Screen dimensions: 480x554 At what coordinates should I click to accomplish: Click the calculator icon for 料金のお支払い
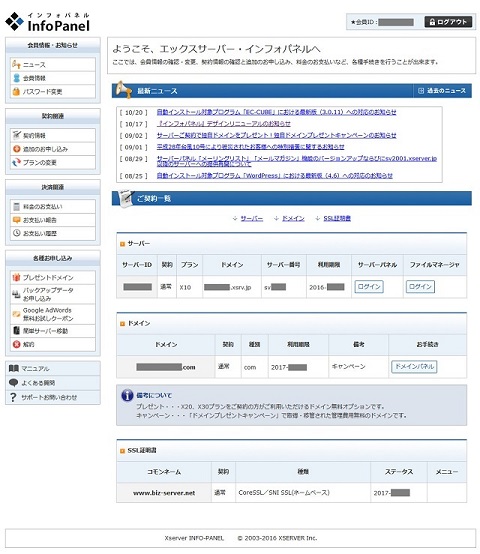tap(16, 206)
